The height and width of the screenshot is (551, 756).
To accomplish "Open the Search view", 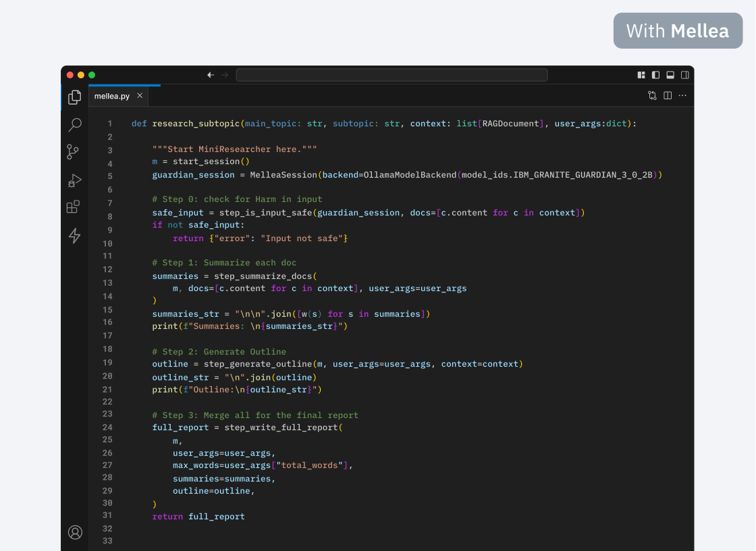I will click(x=74, y=124).
